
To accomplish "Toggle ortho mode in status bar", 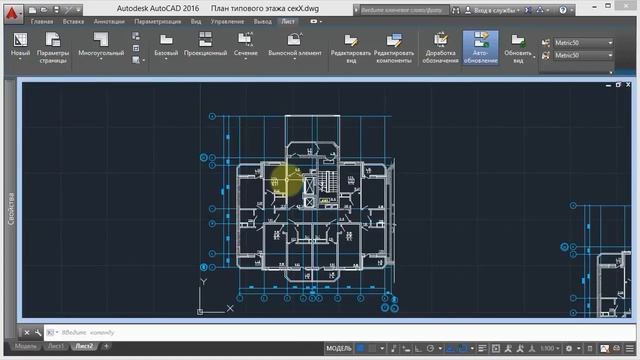I will pyautogui.click(x=418, y=349).
